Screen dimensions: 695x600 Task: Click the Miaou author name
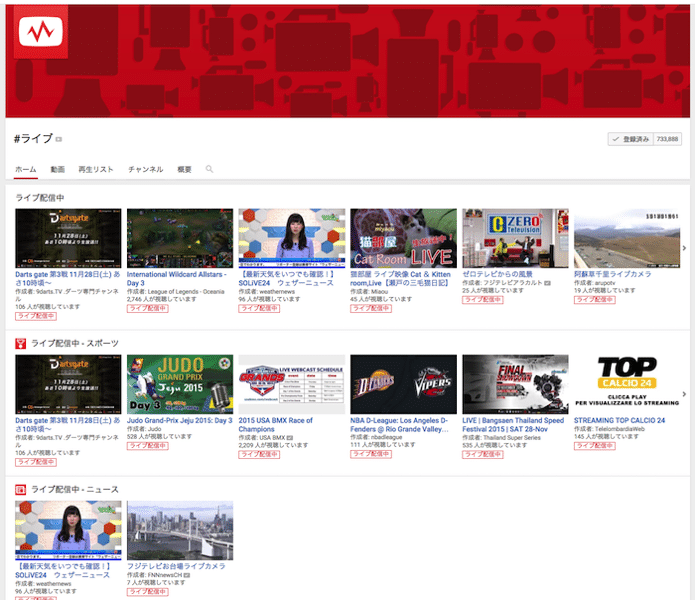click(379, 291)
